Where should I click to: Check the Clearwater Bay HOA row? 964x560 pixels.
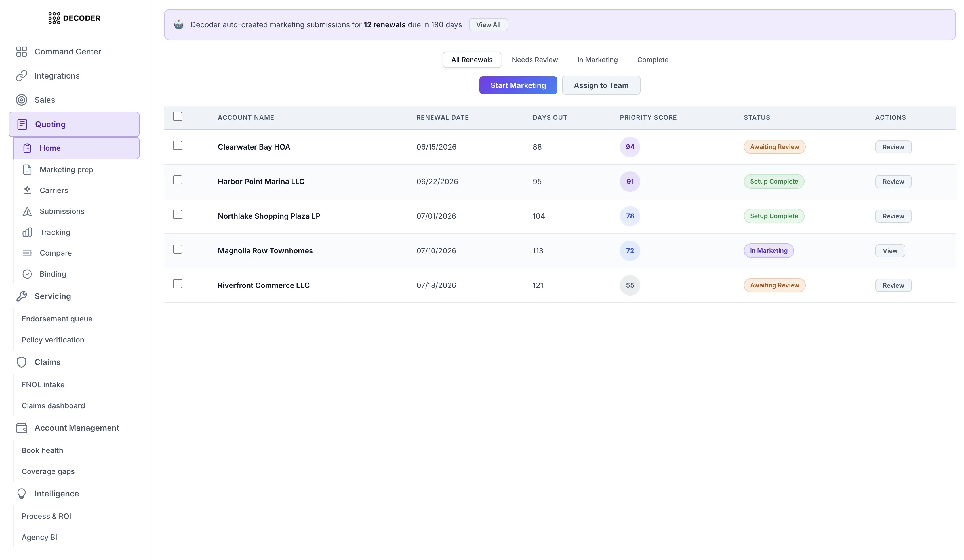click(178, 145)
